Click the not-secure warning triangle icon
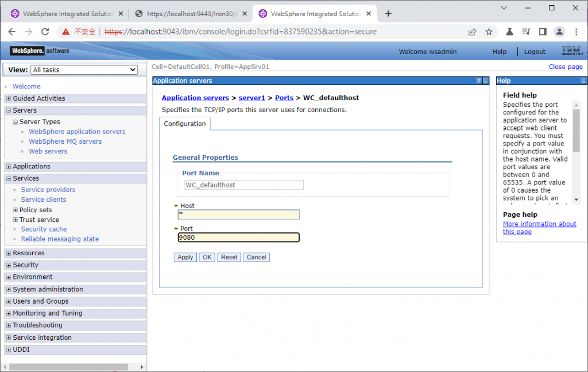The image size is (588, 372). 65,32
